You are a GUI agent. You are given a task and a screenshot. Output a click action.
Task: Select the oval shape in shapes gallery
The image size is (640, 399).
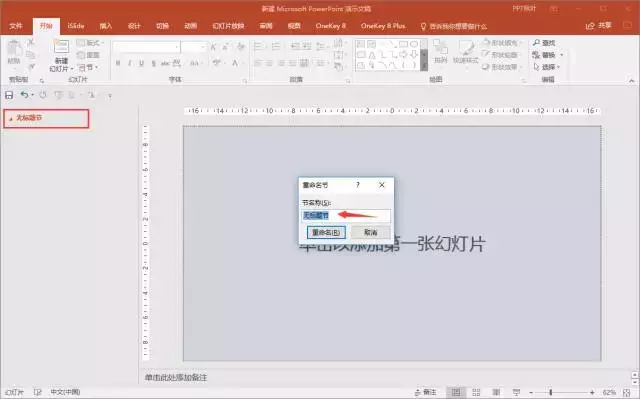point(413,44)
